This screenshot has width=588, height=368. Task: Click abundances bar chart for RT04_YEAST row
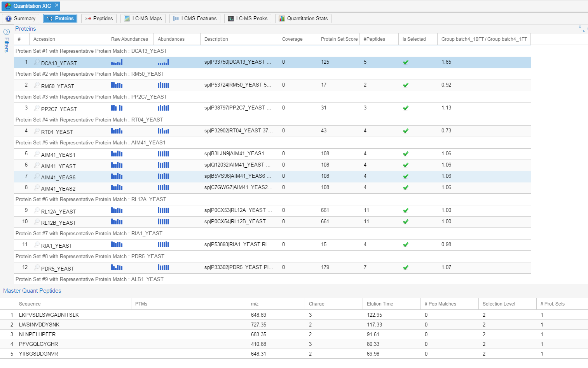[163, 131]
